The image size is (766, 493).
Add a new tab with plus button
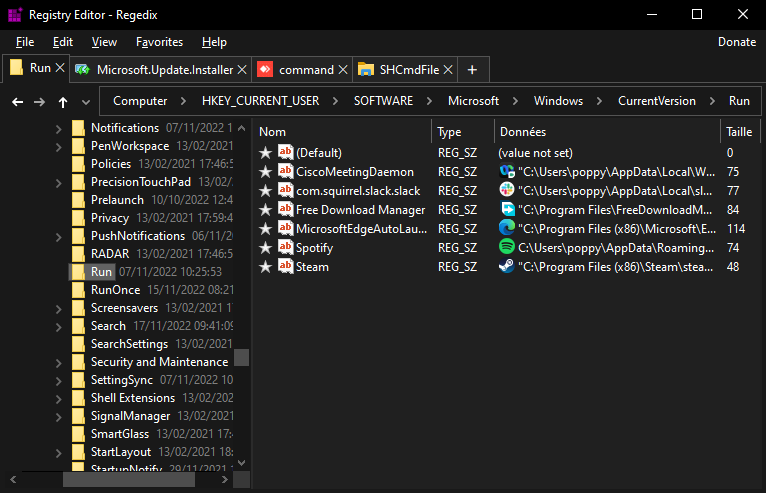[x=472, y=70]
